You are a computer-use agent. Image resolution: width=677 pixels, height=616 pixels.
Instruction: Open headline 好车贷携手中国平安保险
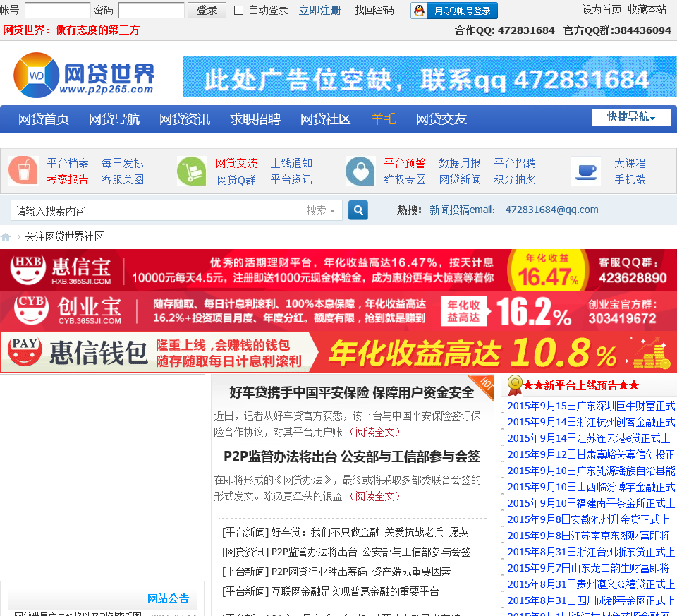pyautogui.click(x=351, y=392)
